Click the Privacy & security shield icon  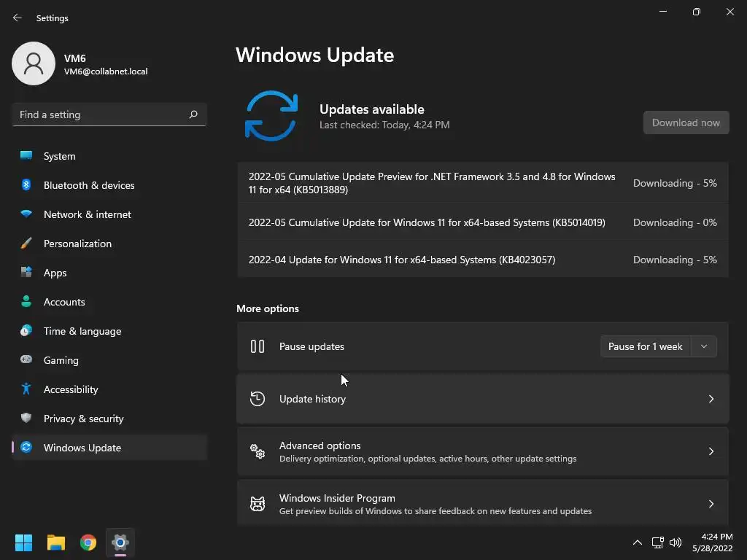point(26,418)
